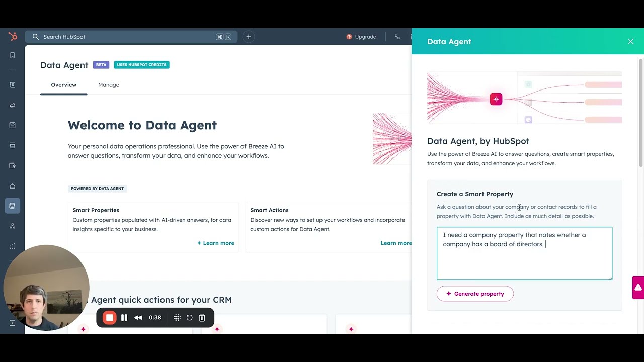Open the Data Management database sidebar icon

(x=13, y=206)
